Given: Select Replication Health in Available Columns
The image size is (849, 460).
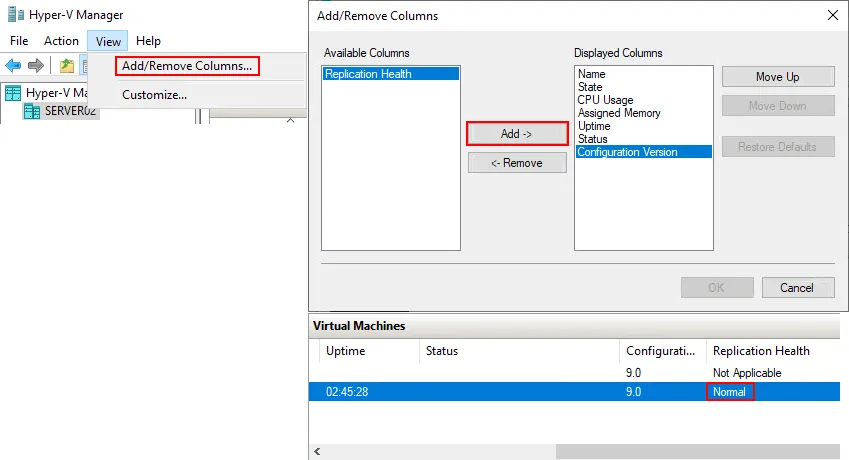Looking at the screenshot, I should (368, 74).
